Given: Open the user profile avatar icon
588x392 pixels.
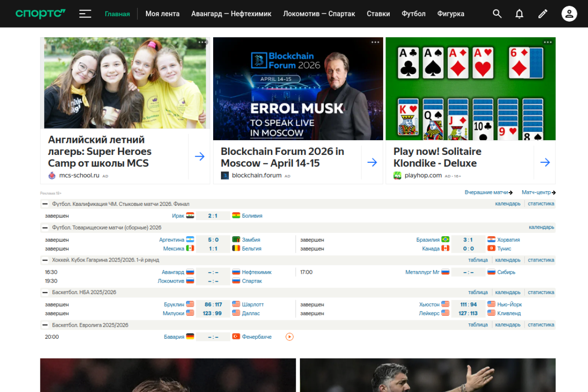Looking at the screenshot, I should (x=569, y=14).
